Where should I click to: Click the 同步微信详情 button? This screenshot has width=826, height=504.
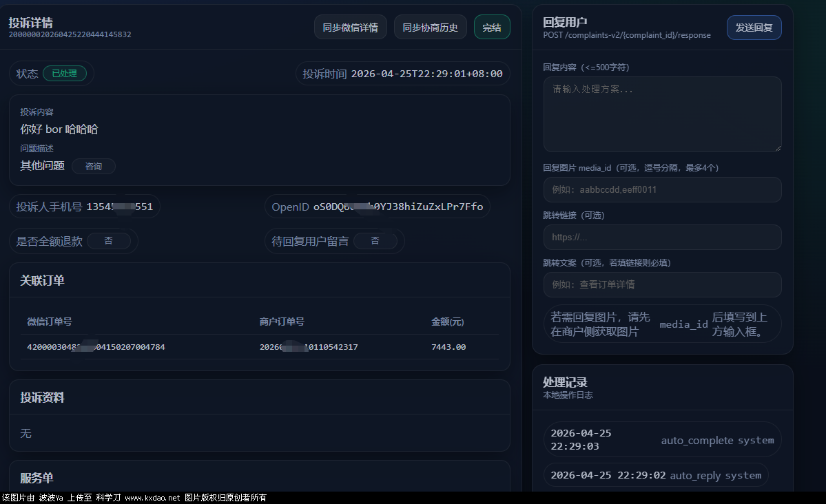pyautogui.click(x=350, y=28)
